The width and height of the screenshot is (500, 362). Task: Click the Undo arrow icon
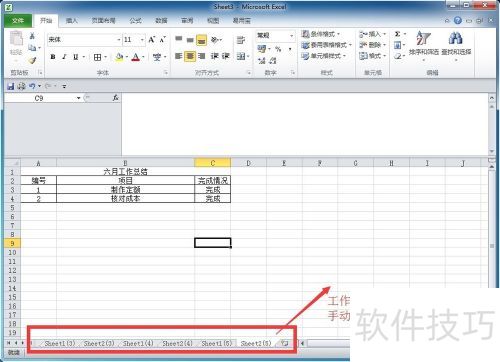[32, 86]
